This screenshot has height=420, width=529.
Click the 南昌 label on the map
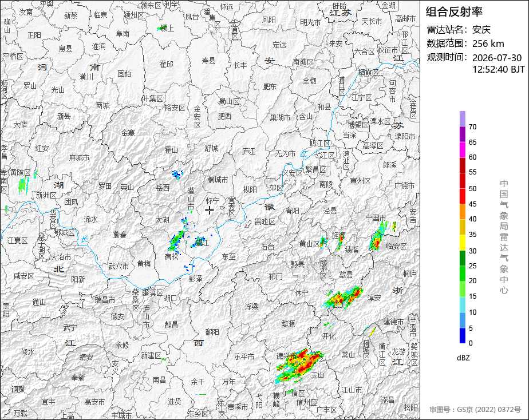click(x=159, y=380)
